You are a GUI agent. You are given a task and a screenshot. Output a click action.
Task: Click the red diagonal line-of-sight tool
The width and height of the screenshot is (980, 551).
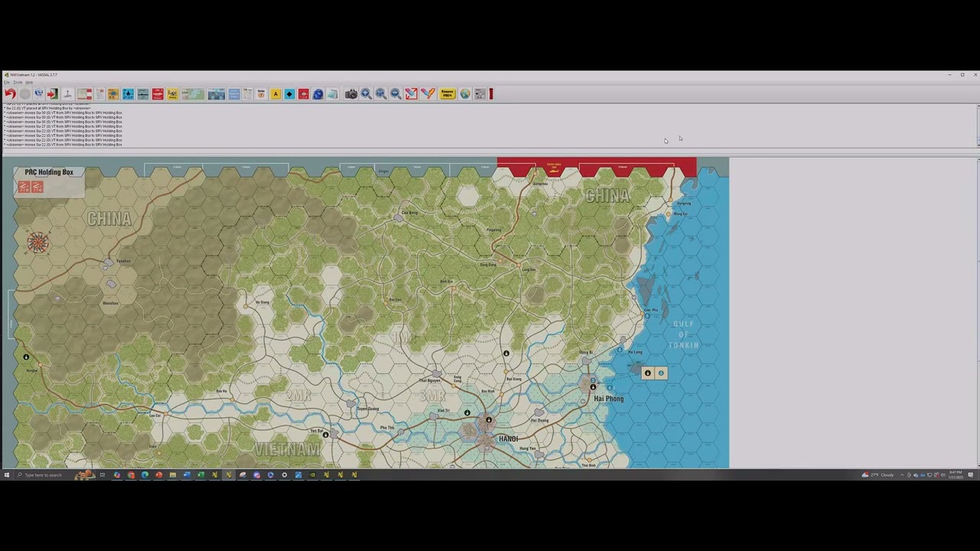(411, 93)
